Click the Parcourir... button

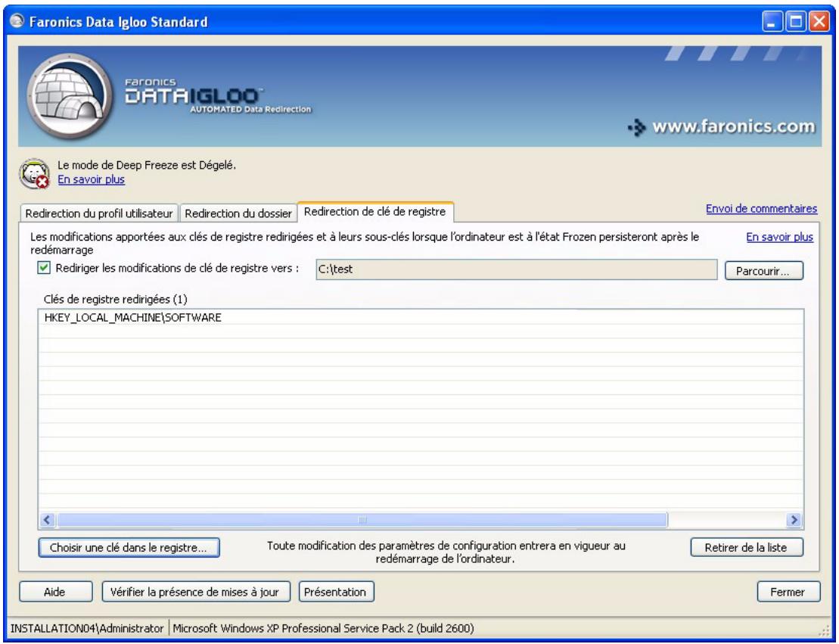pyautogui.click(x=763, y=270)
